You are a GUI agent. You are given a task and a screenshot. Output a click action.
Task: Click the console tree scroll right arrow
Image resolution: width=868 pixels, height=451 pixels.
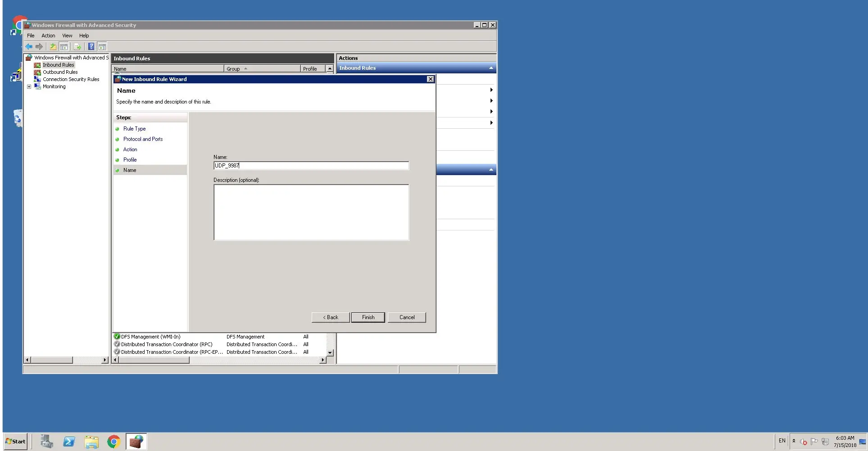click(x=105, y=360)
